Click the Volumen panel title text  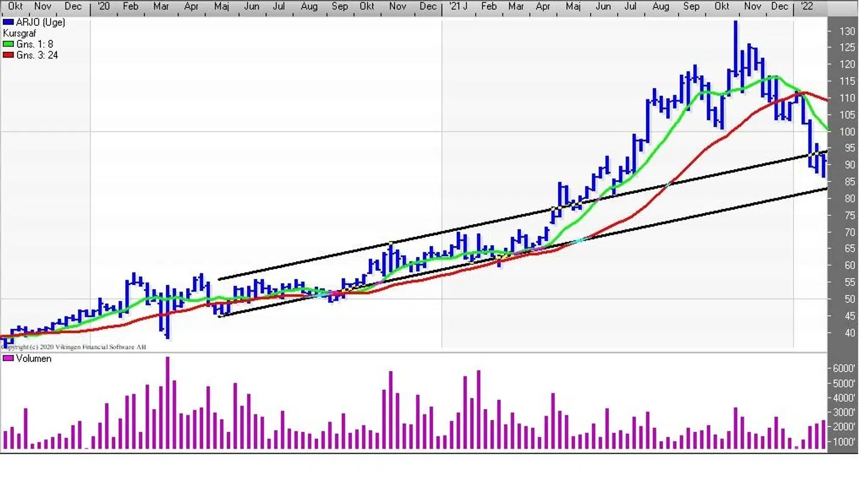(34, 358)
